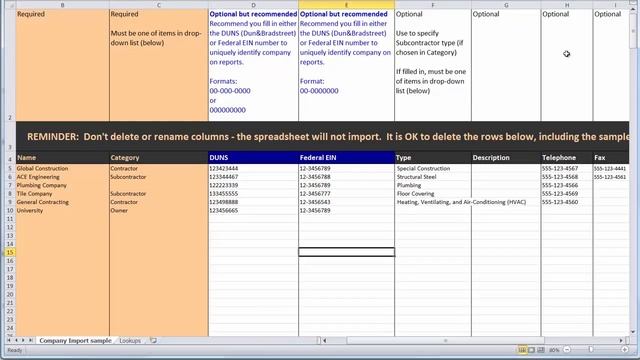Select row 20 header
Viewport: 640px width, 360px height.
click(10, 294)
